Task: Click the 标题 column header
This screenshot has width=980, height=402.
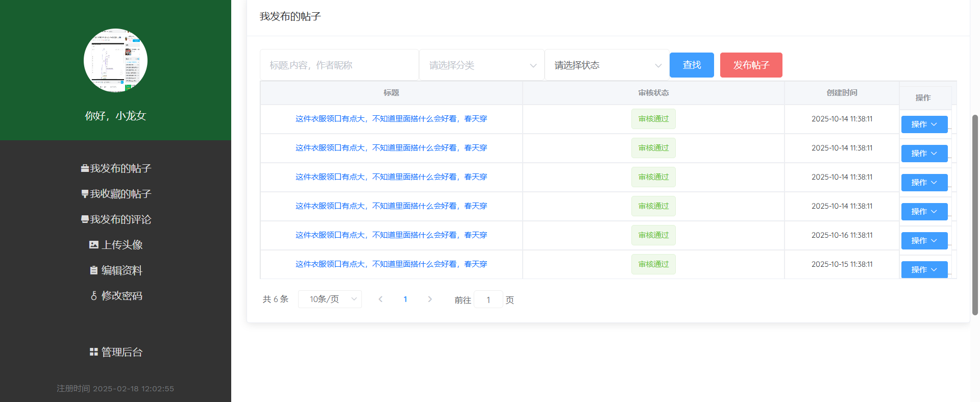Action: (391, 93)
